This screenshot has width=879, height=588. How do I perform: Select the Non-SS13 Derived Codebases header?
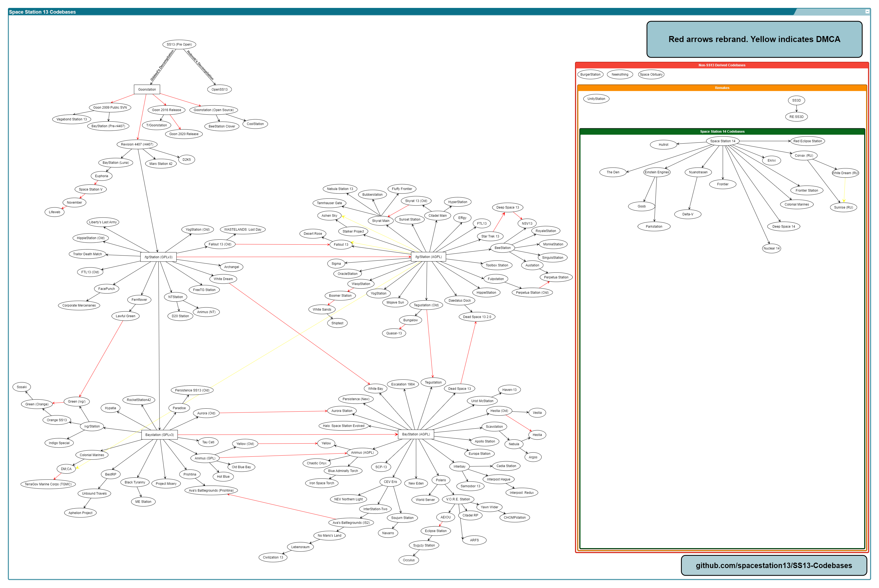(x=722, y=65)
